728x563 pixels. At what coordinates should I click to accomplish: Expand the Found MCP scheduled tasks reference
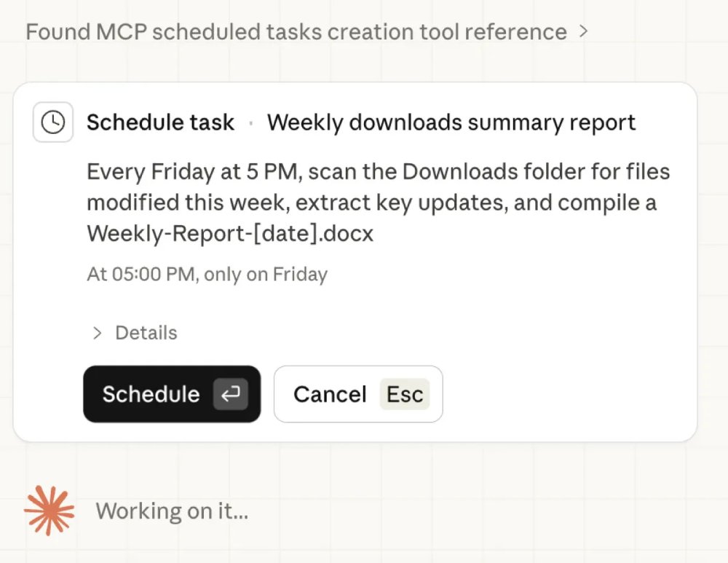tap(296, 32)
